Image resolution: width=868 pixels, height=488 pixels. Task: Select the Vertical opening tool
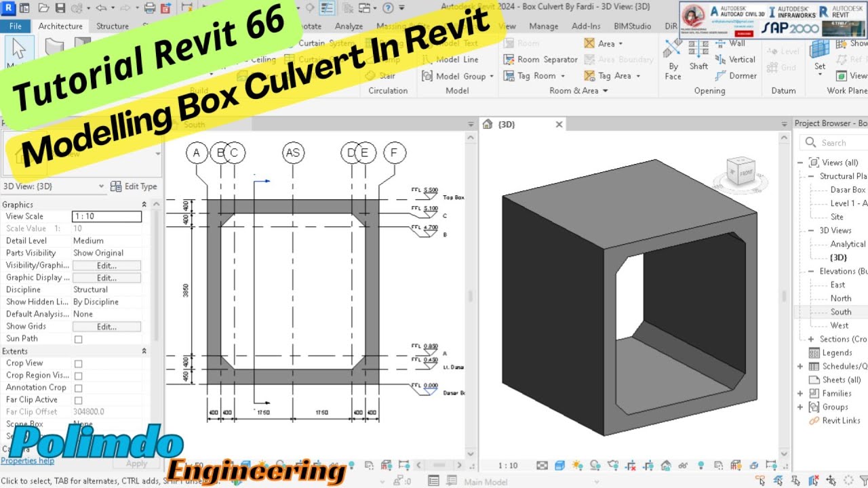(x=735, y=59)
